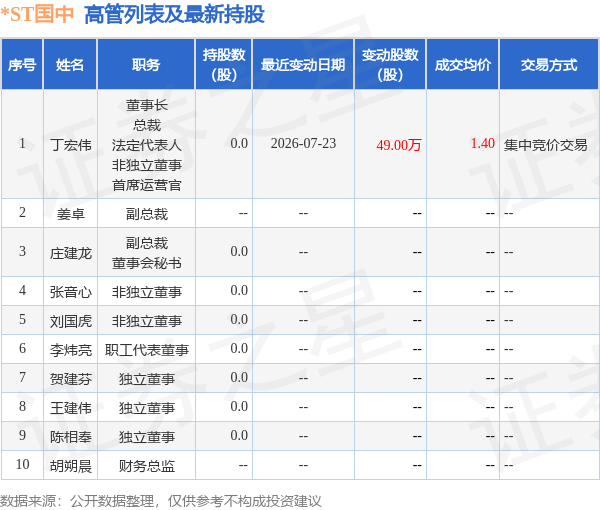Image resolution: width=600 pixels, height=510 pixels.
Task: Click the red value 49.00万
Action: 398,145
